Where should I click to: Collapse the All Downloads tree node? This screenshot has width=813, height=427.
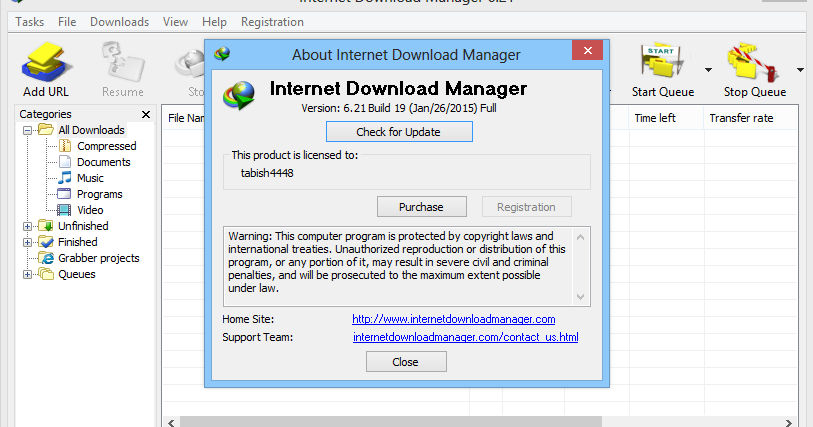(27, 130)
